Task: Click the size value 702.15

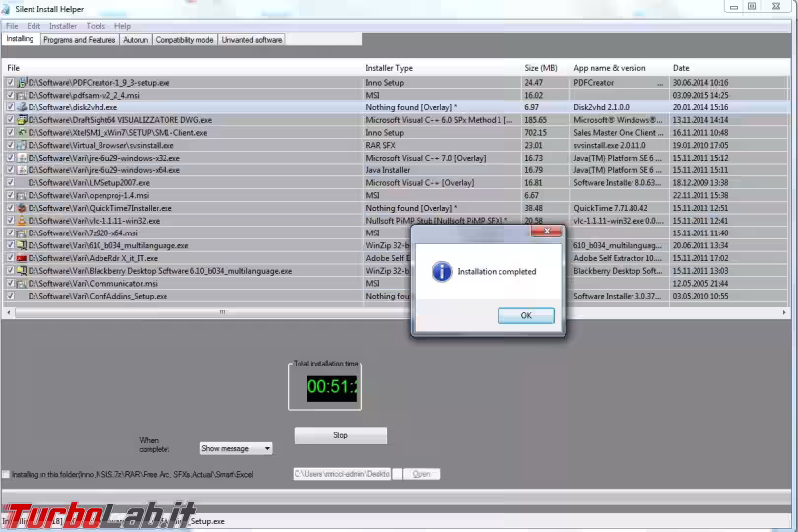Action: tap(535, 132)
